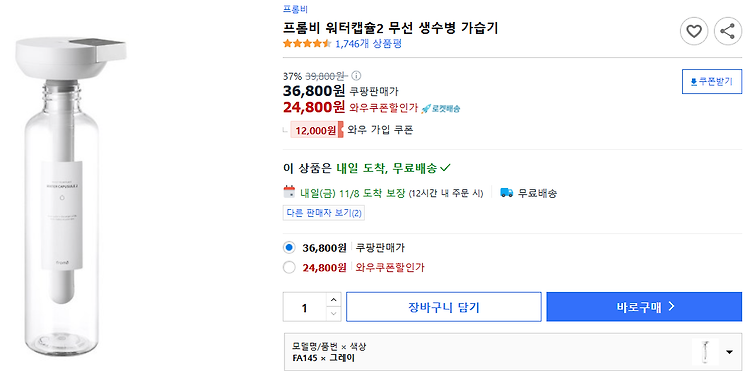Click the delivery calendar icon
Screen dimensions: 750x371
click(289, 192)
